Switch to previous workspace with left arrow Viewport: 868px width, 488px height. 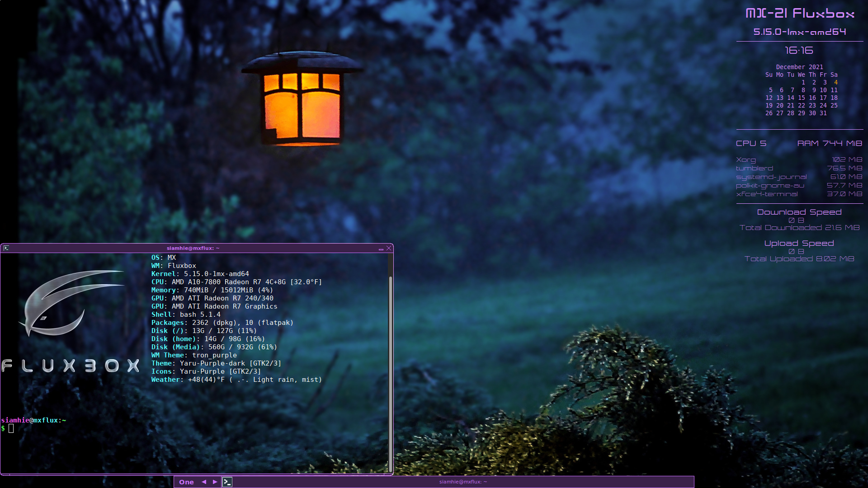pyautogui.click(x=204, y=482)
